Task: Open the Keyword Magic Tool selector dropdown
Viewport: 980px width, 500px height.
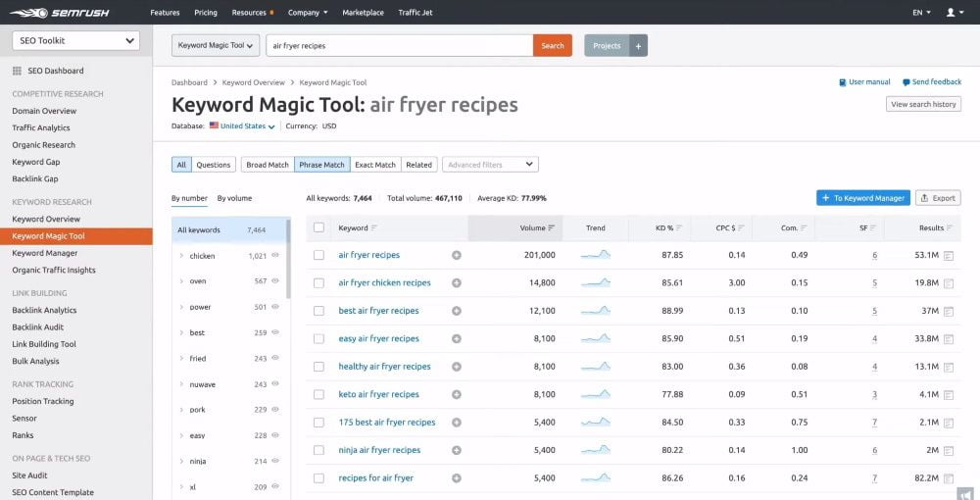Action: click(216, 46)
